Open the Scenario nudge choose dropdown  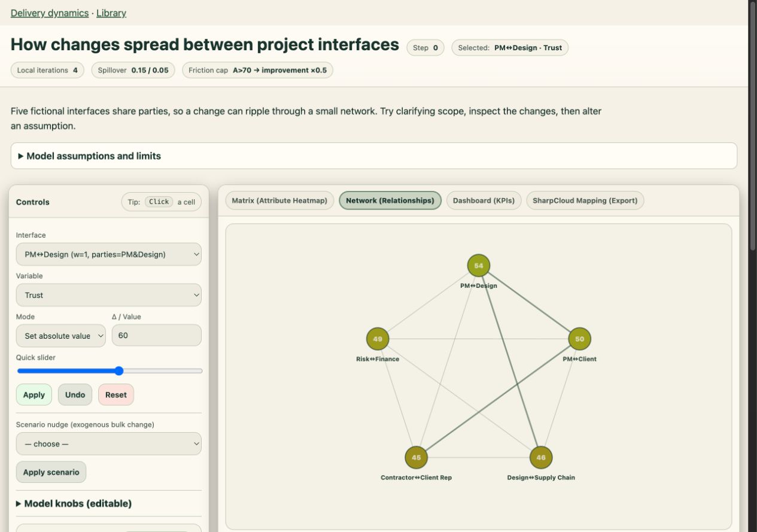pos(109,443)
